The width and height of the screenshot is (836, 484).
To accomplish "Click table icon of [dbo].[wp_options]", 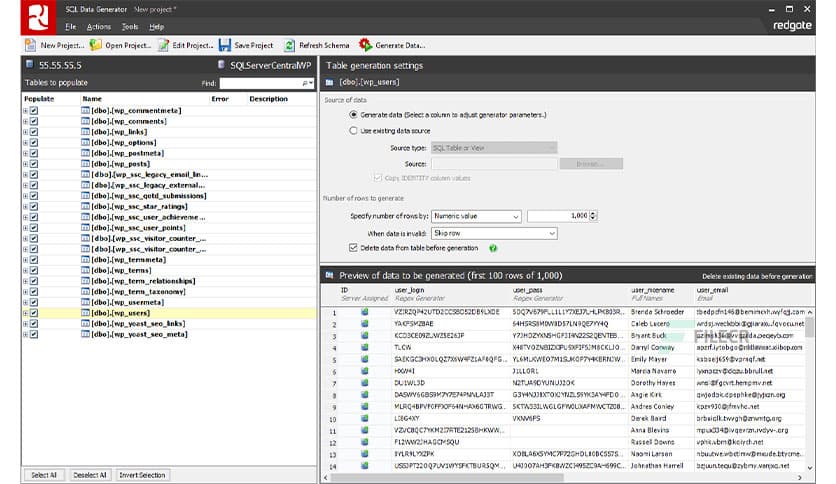I will coord(85,142).
